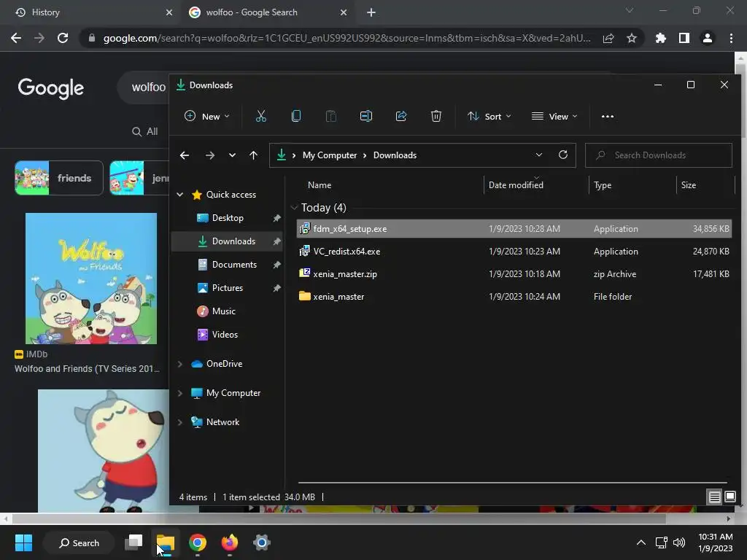
Task: Open the New item dropdown
Action: [207, 116]
